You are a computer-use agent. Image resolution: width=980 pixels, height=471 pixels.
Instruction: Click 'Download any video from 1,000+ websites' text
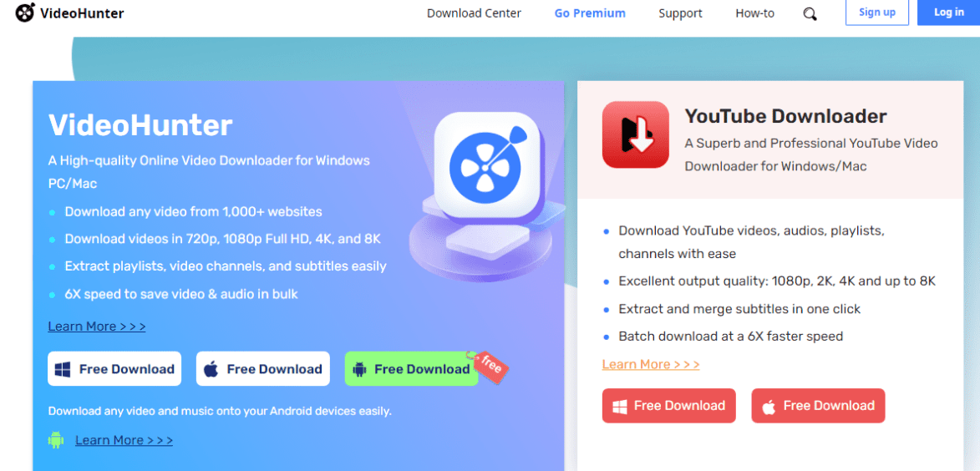coord(194,212)
